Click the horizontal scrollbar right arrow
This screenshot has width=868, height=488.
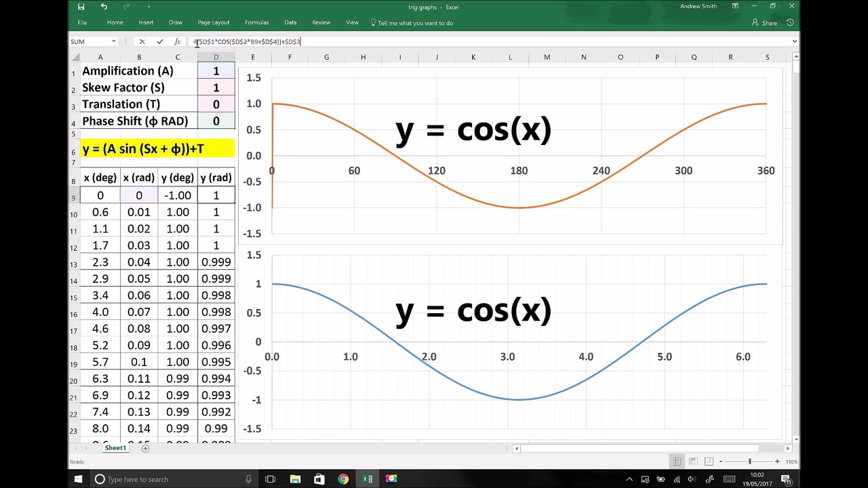point(788,448)
